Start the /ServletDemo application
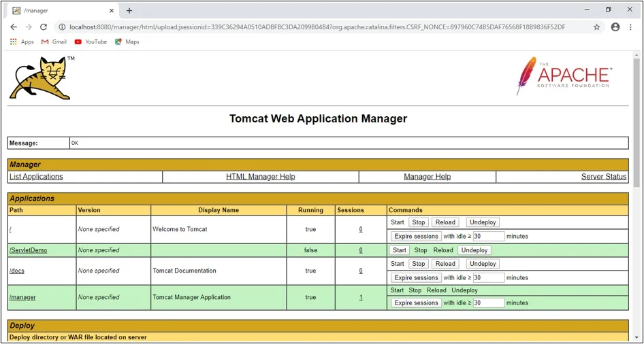Viewport: 644px width, 344px height. click(x=400, y=250)
